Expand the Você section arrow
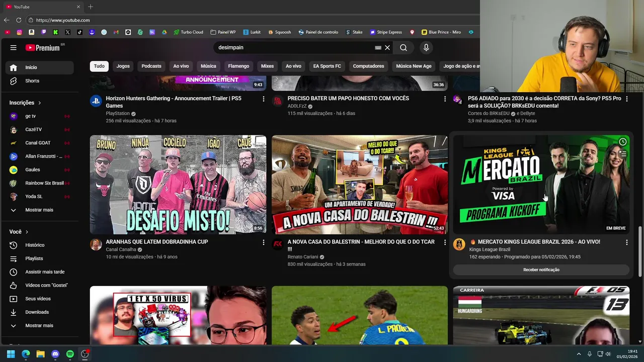 [27, 232]
